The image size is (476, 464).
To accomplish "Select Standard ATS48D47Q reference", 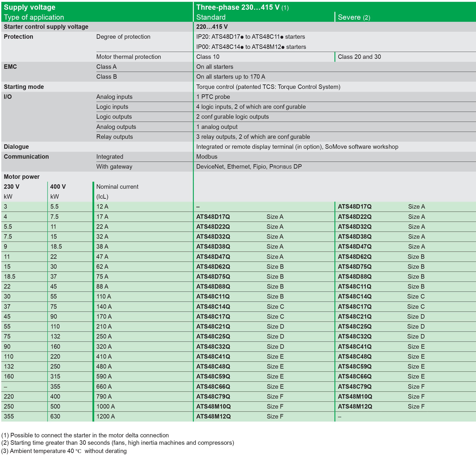I will (213, 257).
